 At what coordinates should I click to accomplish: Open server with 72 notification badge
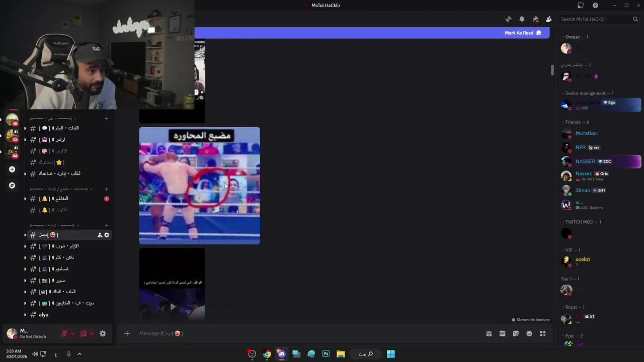[x=12, y=136]
